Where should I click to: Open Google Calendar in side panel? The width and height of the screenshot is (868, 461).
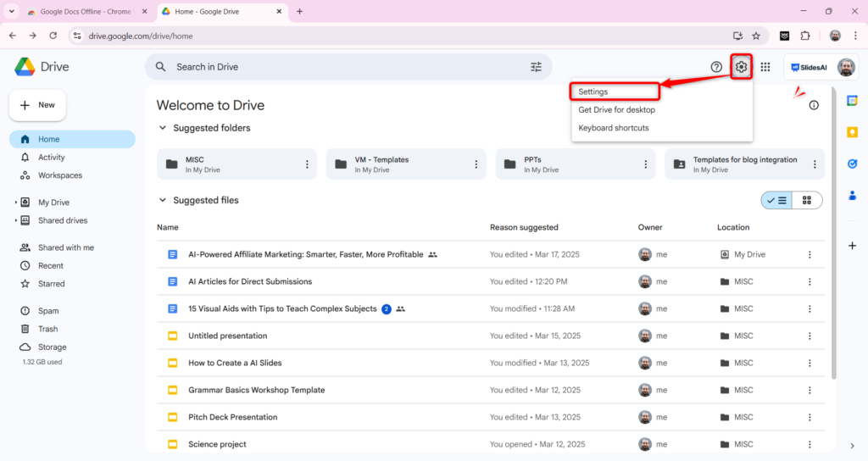coord(852,102)
